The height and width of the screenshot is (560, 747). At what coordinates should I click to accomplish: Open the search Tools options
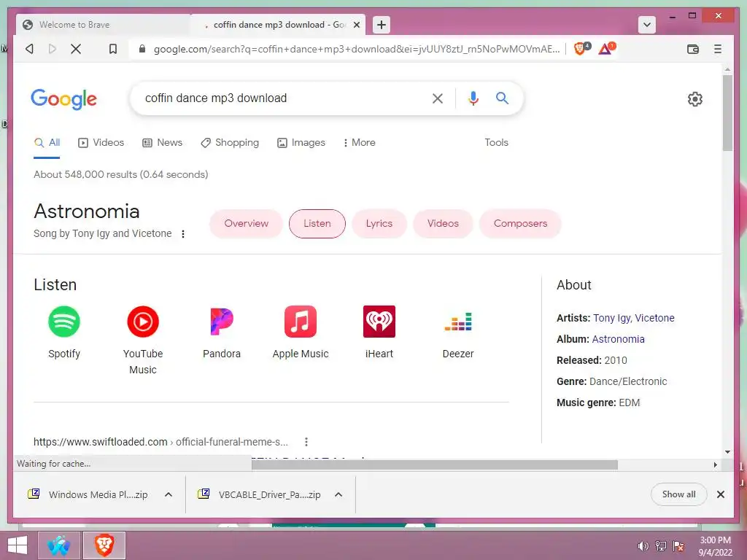(x=496, y=142)
